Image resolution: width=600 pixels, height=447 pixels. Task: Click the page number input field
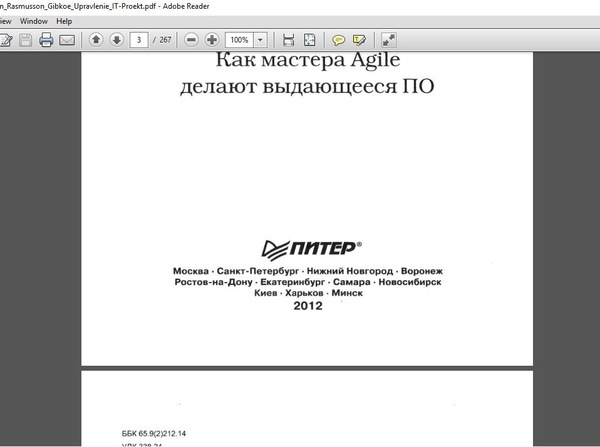pyautogui.click(x=139, y=40)
